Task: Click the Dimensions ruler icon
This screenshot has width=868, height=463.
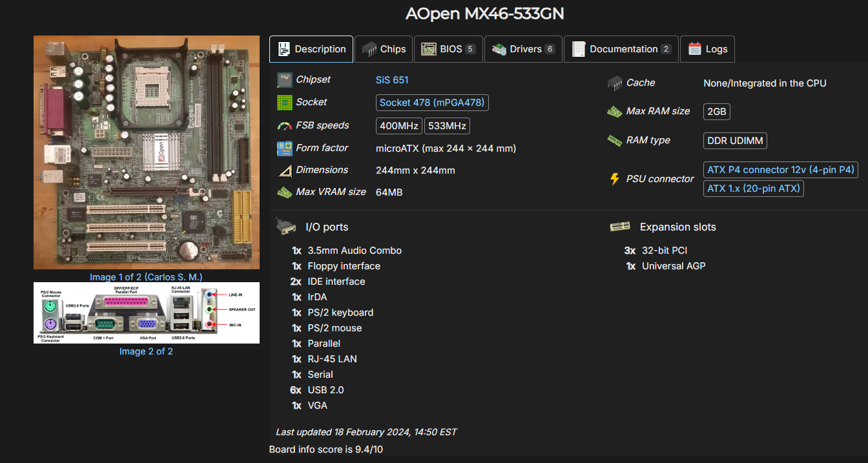Action: [284, 170]
